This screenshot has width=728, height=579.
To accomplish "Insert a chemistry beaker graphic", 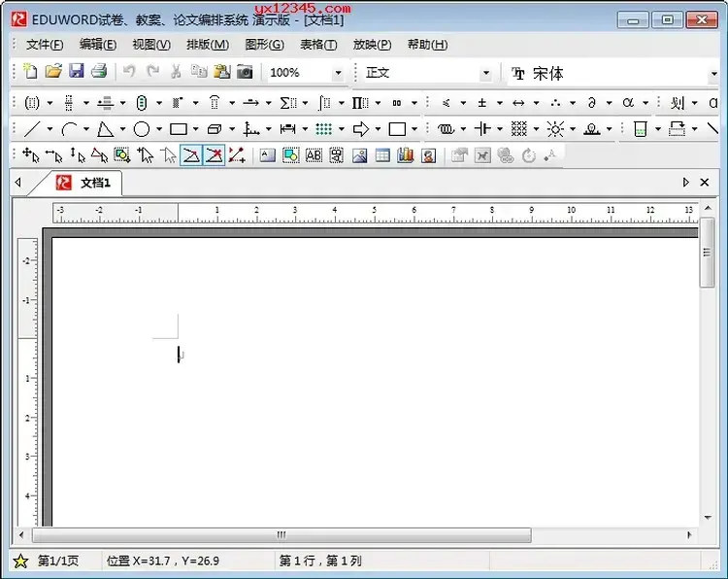I will point(641,129).
